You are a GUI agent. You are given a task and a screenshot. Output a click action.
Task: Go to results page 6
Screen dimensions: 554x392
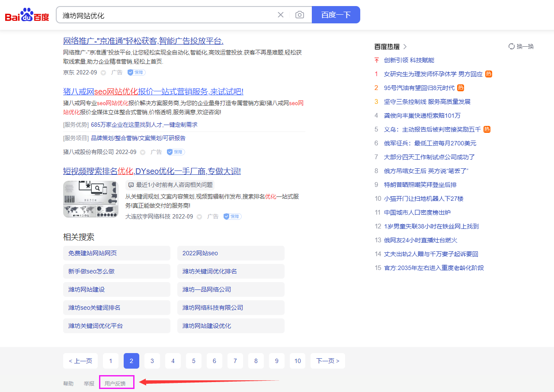click(x=215, y=361)
